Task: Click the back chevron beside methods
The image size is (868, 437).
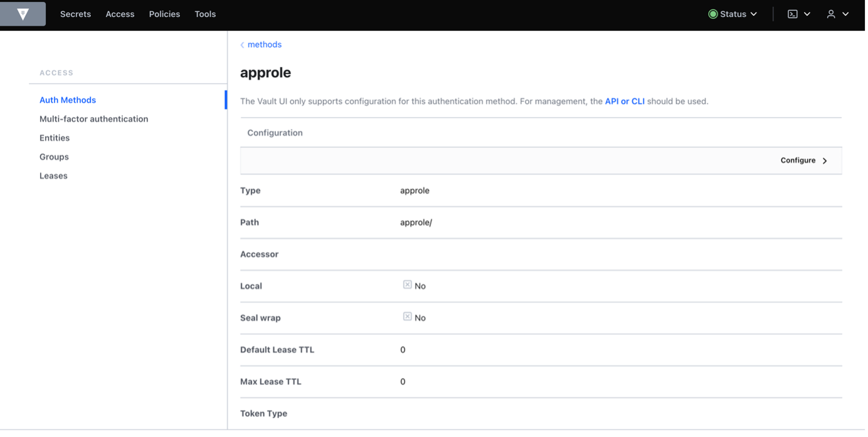Action: click(x=243, y=45)
